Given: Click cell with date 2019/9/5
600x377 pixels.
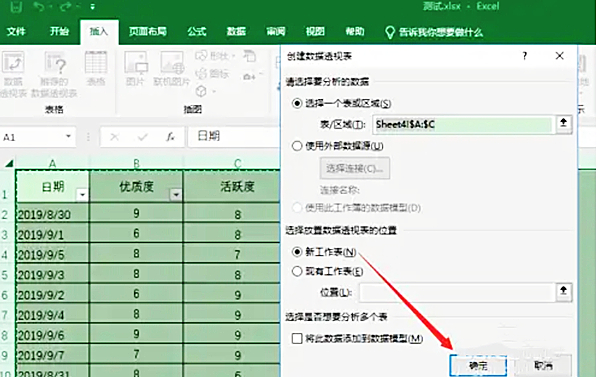Looking at the screenshot, I should pos(53,254).
